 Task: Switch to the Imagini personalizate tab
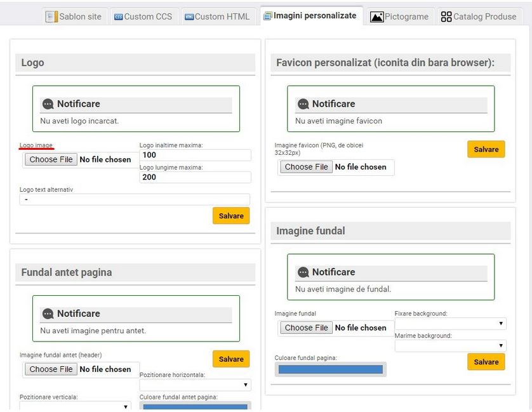click(x=309, y=16)
